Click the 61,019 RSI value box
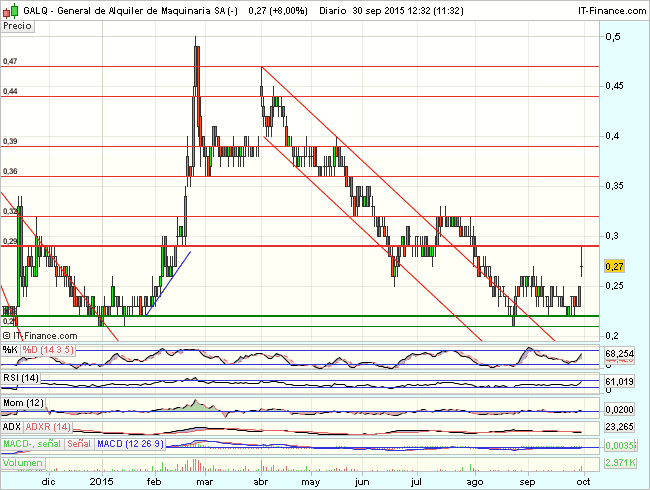650x490 pixels. click(x=619, y=381)
